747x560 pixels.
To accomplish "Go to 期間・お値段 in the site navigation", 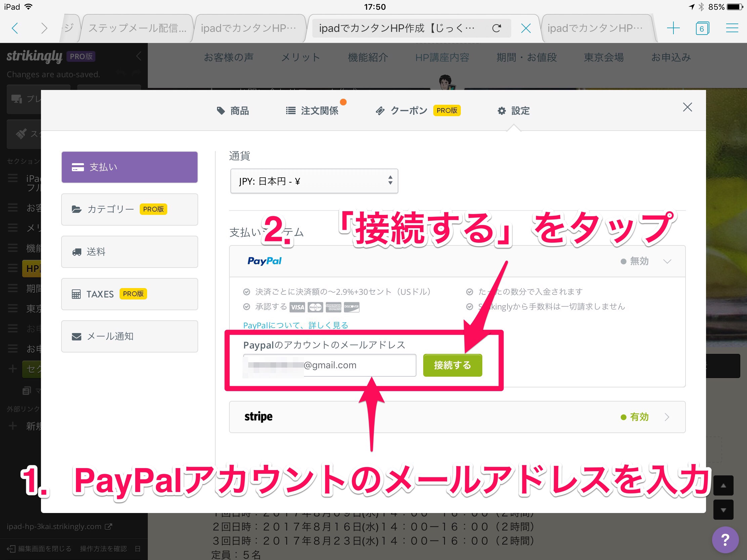I will click(x=526, y=57).
